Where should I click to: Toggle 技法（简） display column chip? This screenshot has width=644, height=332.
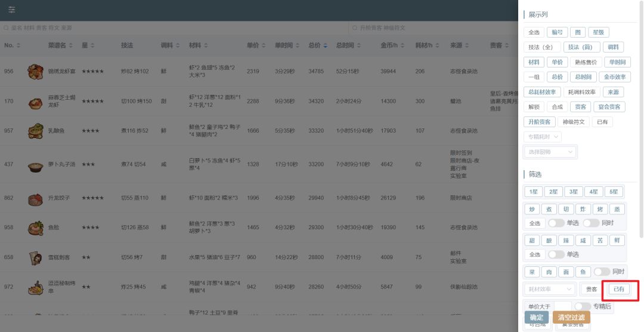(x=581, y=47)
